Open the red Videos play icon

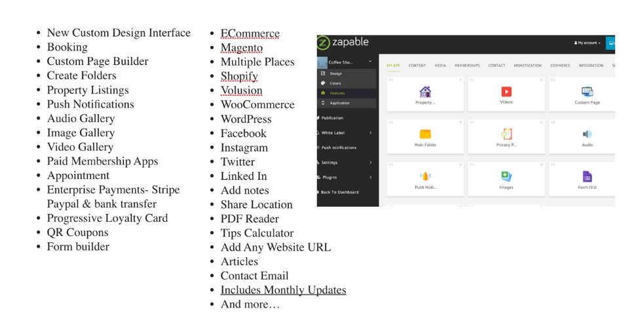coord(506,91)
